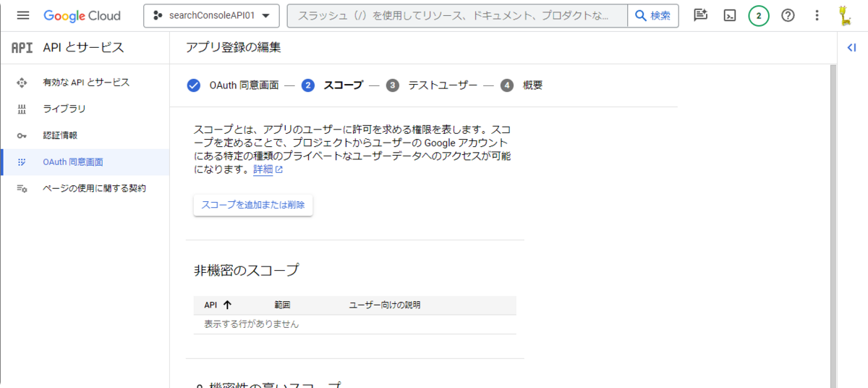This screenshot has width=868, height=388.
Task: Open notifications badge showing 2
Action: 759,15
